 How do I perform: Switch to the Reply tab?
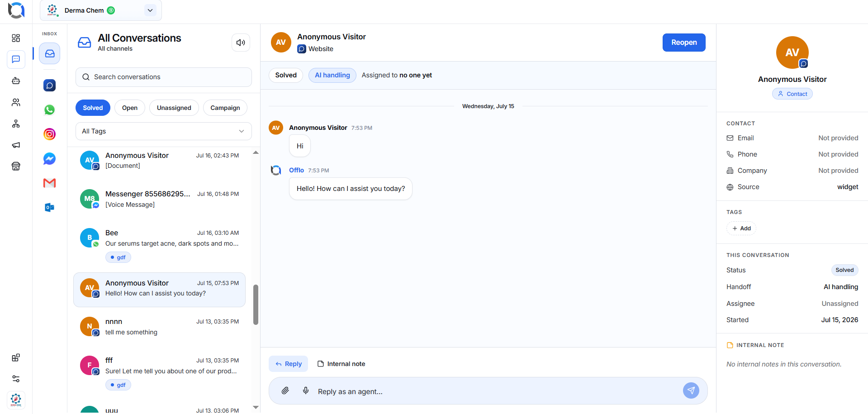289,364
